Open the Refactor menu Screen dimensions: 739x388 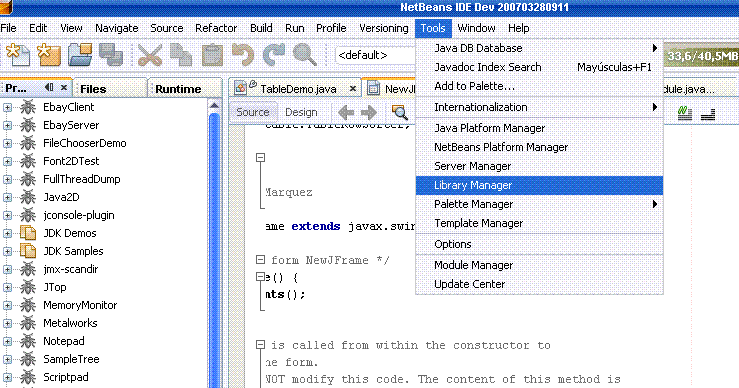pos(216,28)
